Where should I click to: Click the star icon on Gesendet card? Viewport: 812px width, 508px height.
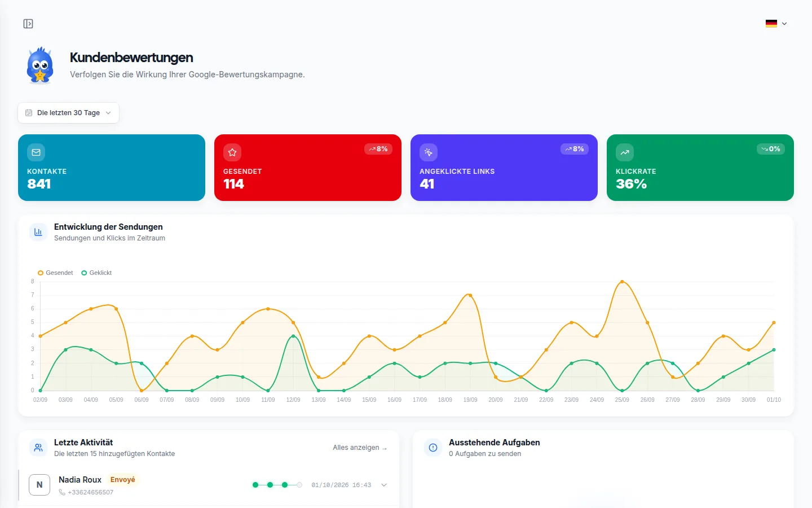click(232, 152)
